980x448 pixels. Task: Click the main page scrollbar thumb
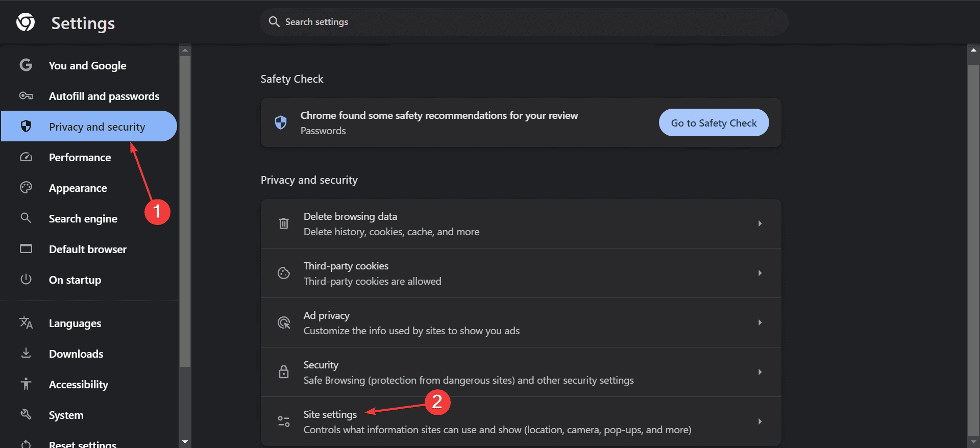point(973,250)
